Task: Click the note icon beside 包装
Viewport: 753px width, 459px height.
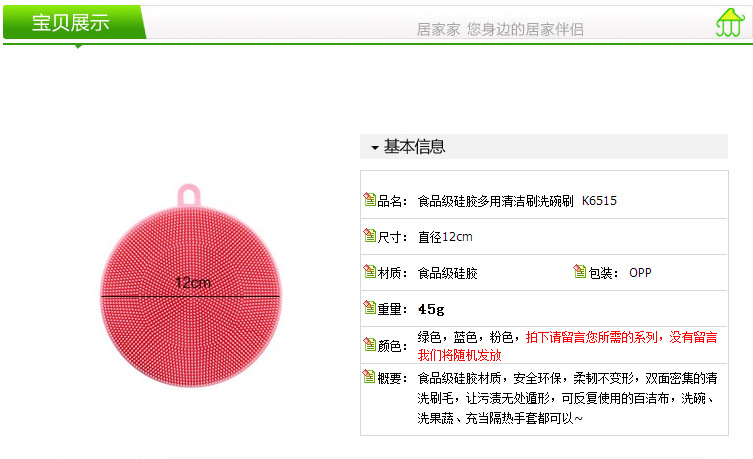Action: tap(580, 271)
